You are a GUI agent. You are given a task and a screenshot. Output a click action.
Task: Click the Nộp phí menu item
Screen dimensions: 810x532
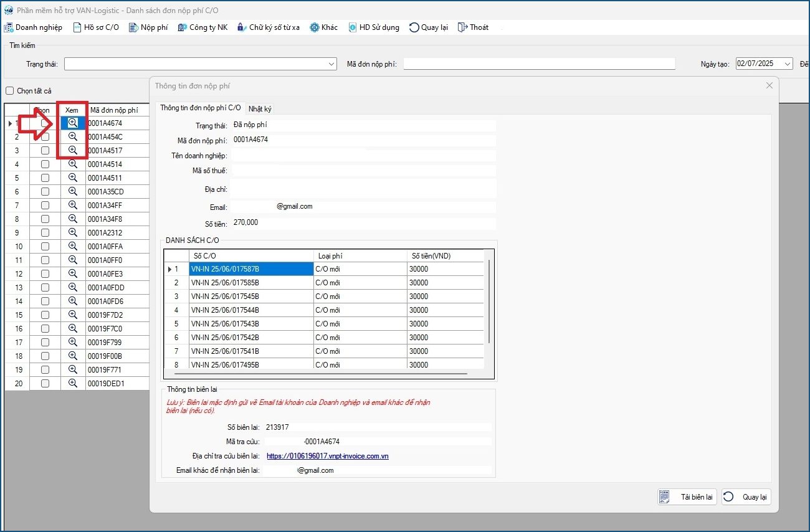pos(148,27)
